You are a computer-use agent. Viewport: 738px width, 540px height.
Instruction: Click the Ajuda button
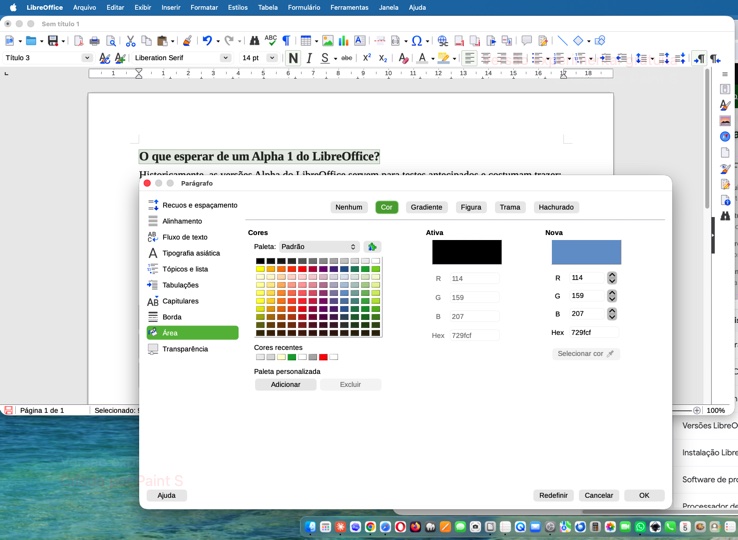(166, 495)
